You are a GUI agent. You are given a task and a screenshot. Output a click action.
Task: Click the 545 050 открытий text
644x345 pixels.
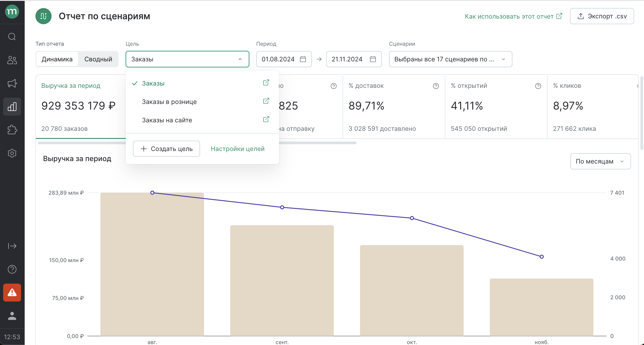(x=479, y=129)
